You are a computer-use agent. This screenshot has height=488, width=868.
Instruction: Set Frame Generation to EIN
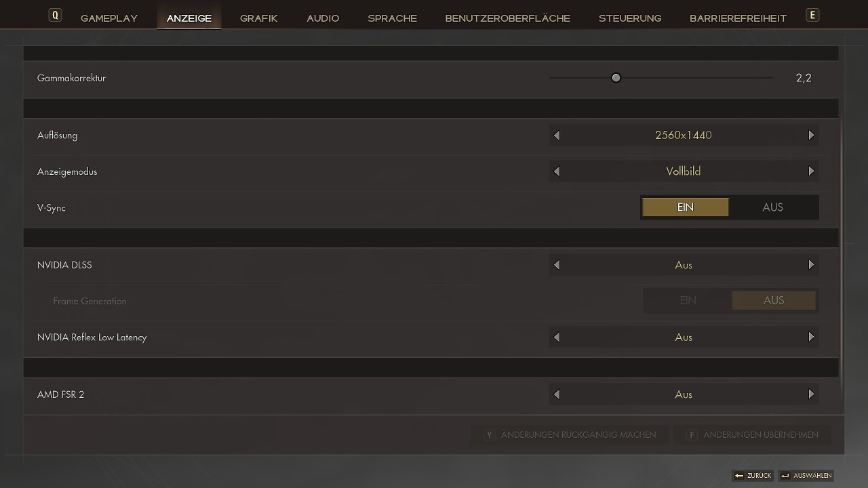coord(688,301)
